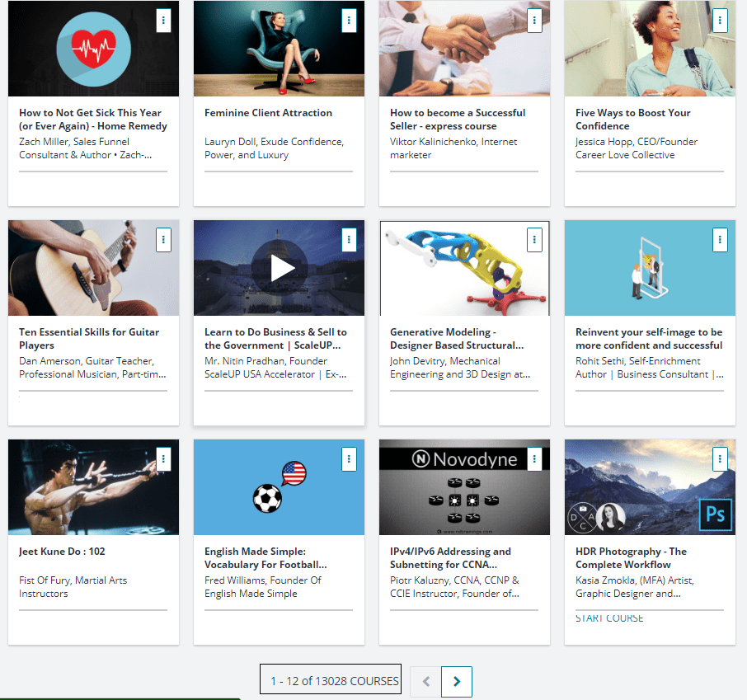Open more options on HDR Photography card
The image size is (747, 700).
click(x=720, y=459)
